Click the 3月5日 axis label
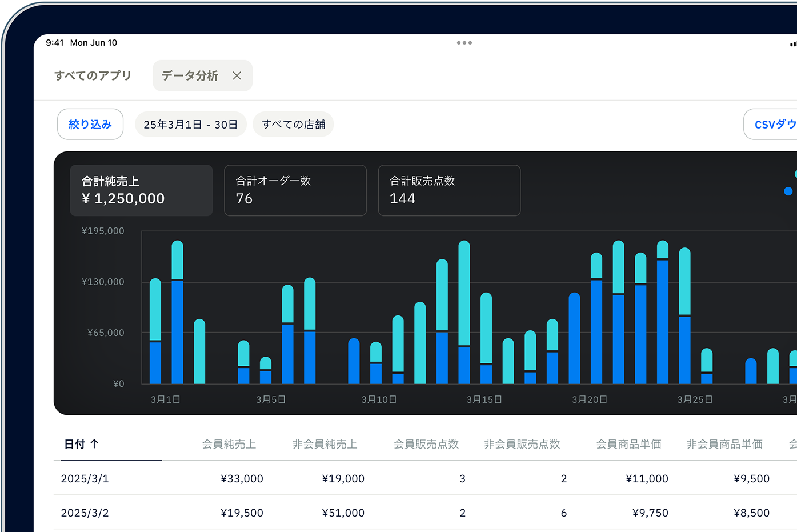The height and width of the screenshot is (532, 797). click(x=271, y=399)
